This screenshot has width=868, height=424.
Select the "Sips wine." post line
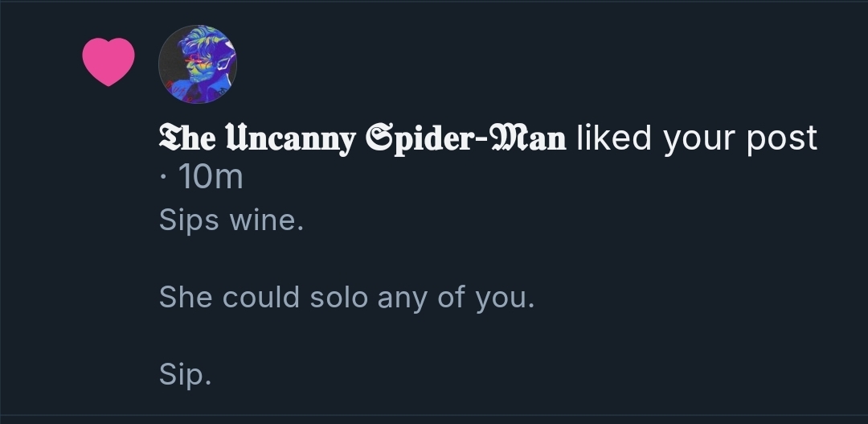[x=231, y=220]
